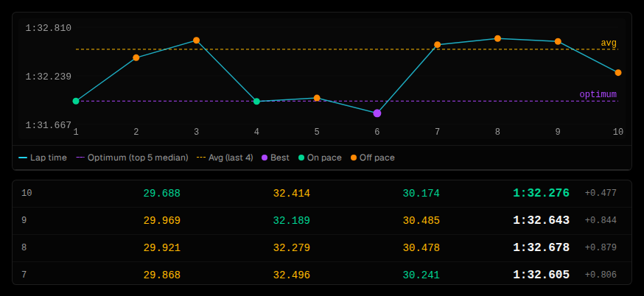The height and width of the screenshot is (296, 644).
Task: Click sector time 32.279
Action: [x=292, y=248]
